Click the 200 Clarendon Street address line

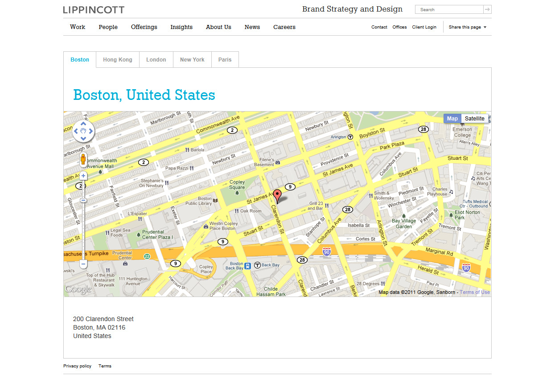coord(103,319)
